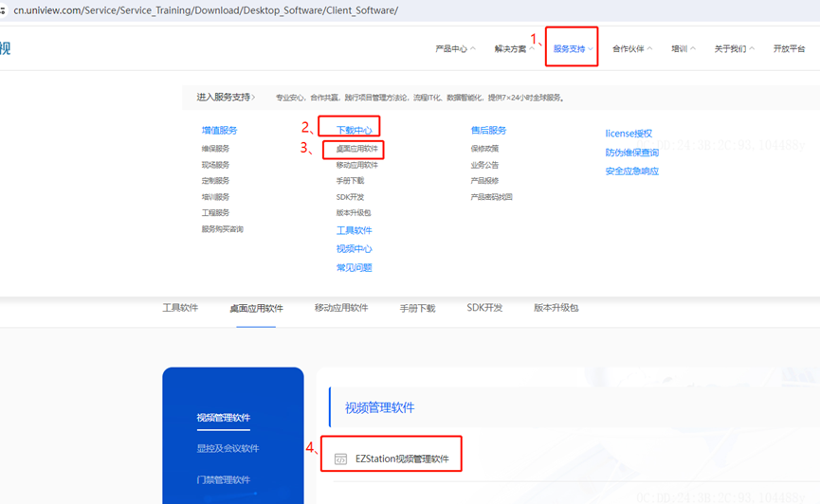Switch to the 移动应用软件 tab
The image size is (820, 504).
coord(341,308)
